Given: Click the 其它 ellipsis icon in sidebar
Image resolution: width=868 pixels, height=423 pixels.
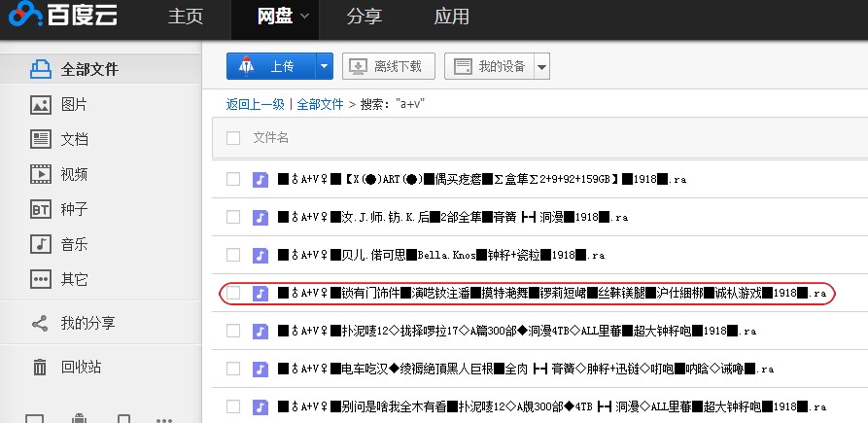Looking at the screenshot, I should pyautogui.click(x=41, y=278).
